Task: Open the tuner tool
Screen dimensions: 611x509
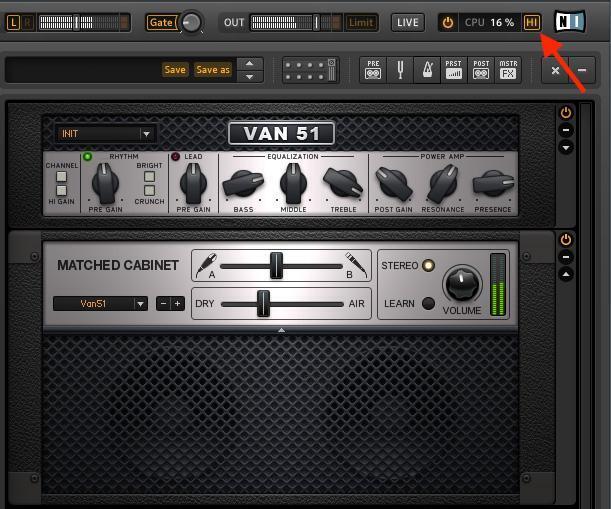Action: pyautogui.click(x=400, y=70)
